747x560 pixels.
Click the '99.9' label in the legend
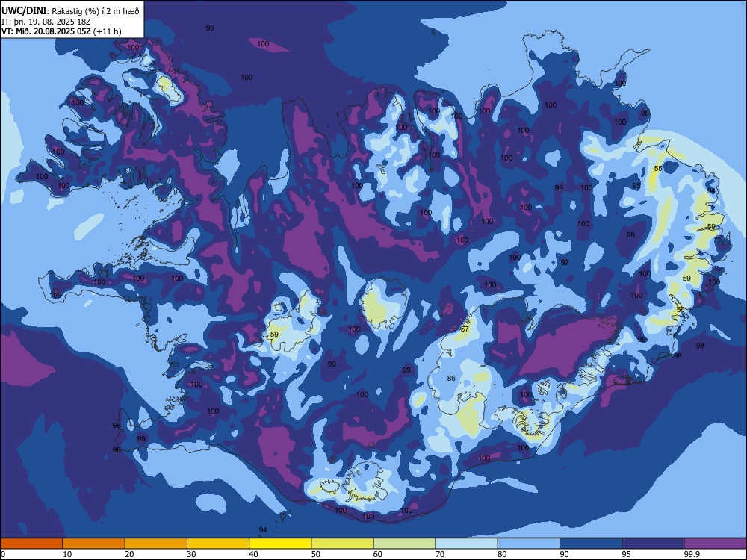pyautogui.click(x=691, y=554)
